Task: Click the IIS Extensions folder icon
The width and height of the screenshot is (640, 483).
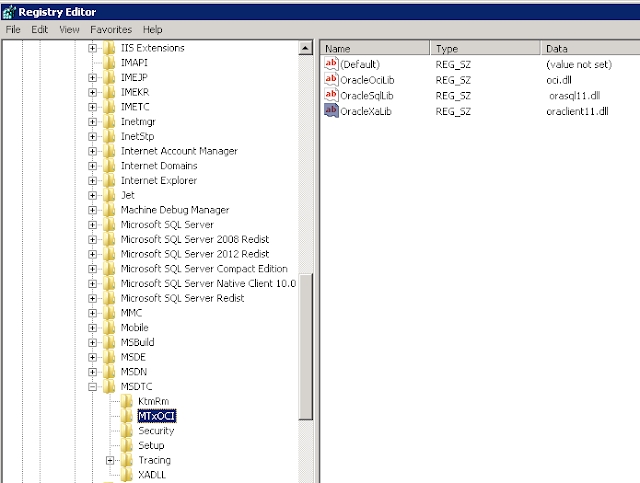Action: tap(109, 48)
